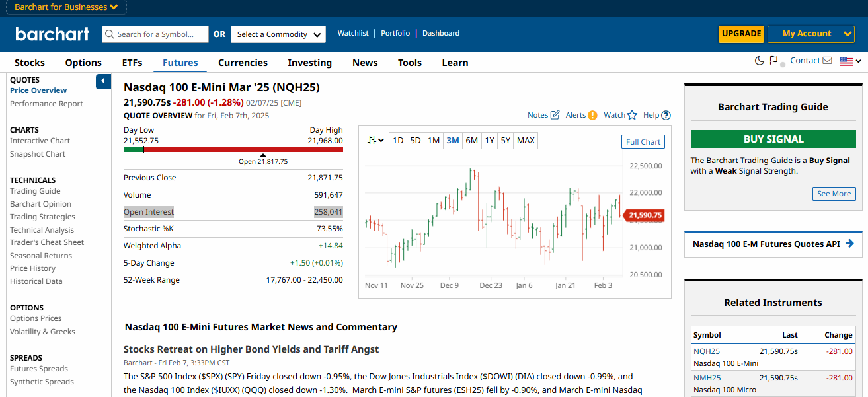Screen dimensions: 868x397
Task: Open Help question mark icon
Action: click(657, 115)
